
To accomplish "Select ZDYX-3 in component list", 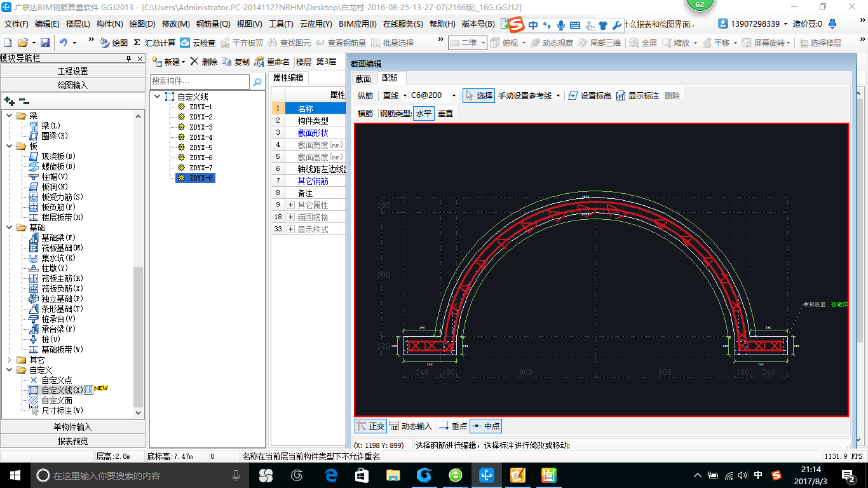I will (x=201, y=127).
